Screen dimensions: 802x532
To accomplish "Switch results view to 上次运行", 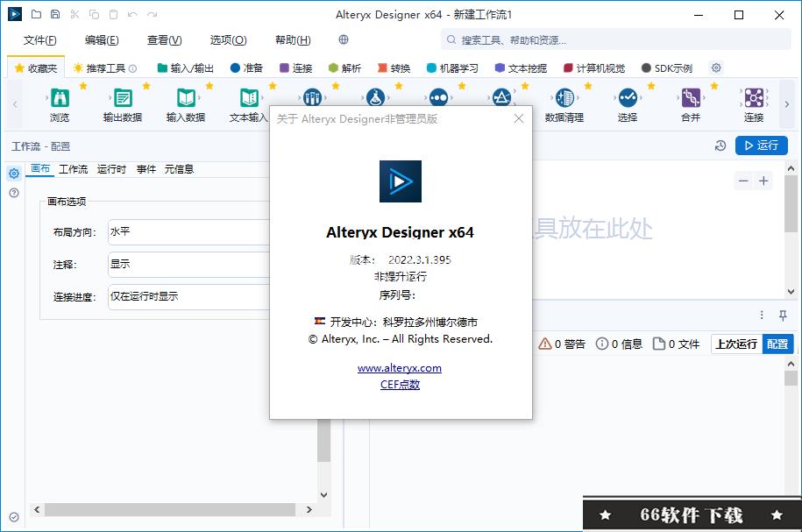I will tap(736, 344).
